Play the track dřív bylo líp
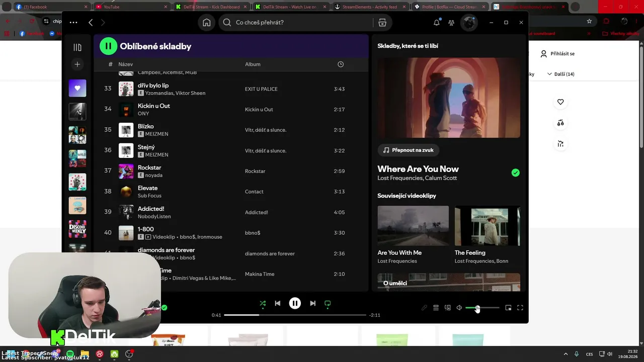The width and height of the screenshot is (644, 362). tap(153, 85)
